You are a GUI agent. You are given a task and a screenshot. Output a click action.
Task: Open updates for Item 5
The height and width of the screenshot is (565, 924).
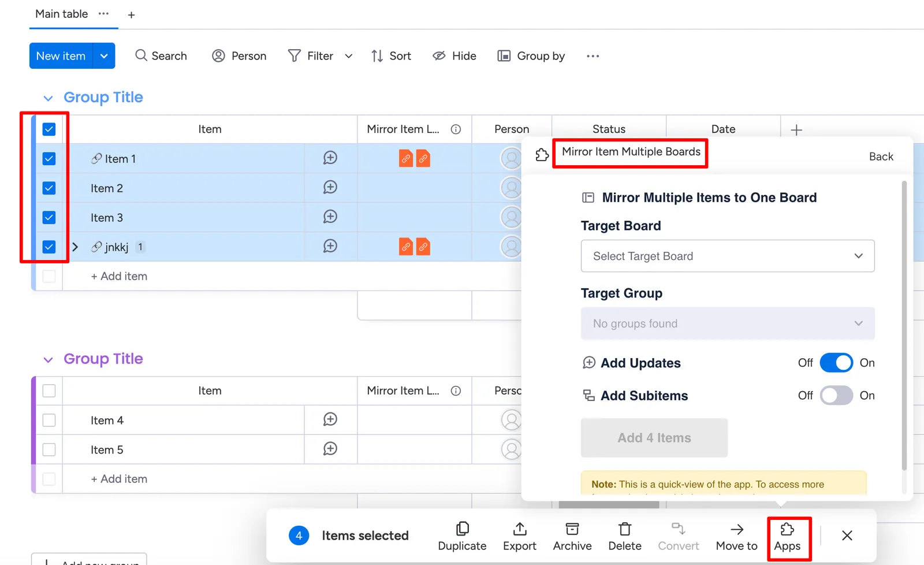330,449
